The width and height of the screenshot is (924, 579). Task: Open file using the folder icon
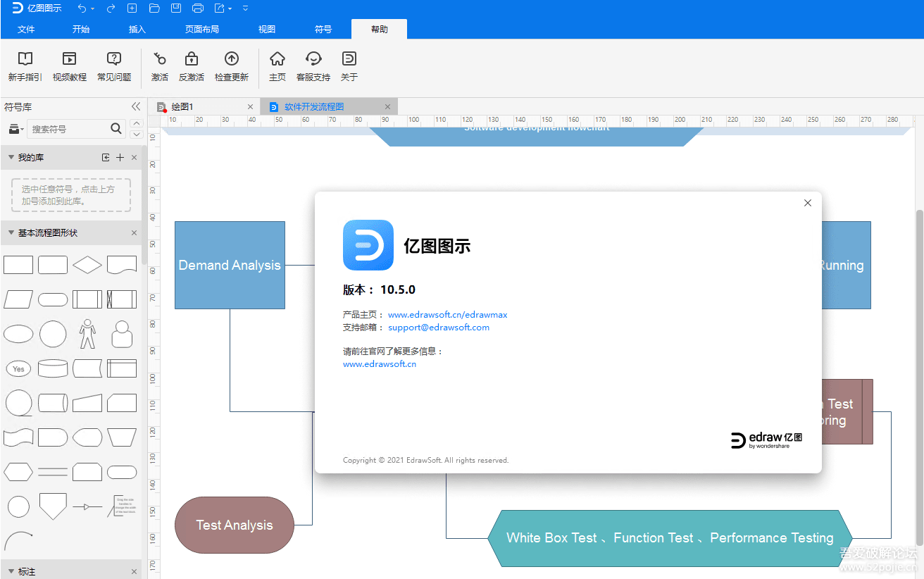click(x=154, y=8)
